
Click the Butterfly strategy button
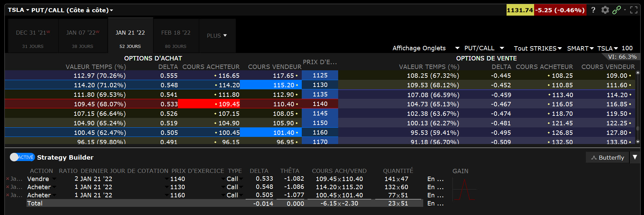[608, 157]
